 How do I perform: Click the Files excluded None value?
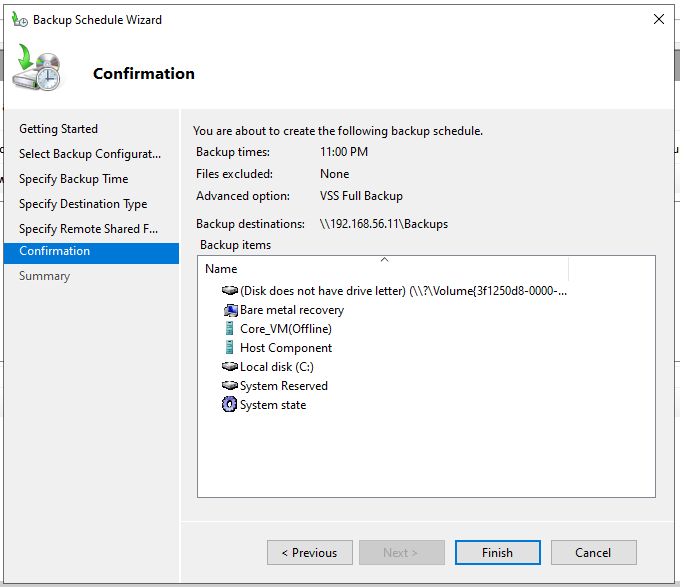tap(334, 174)
